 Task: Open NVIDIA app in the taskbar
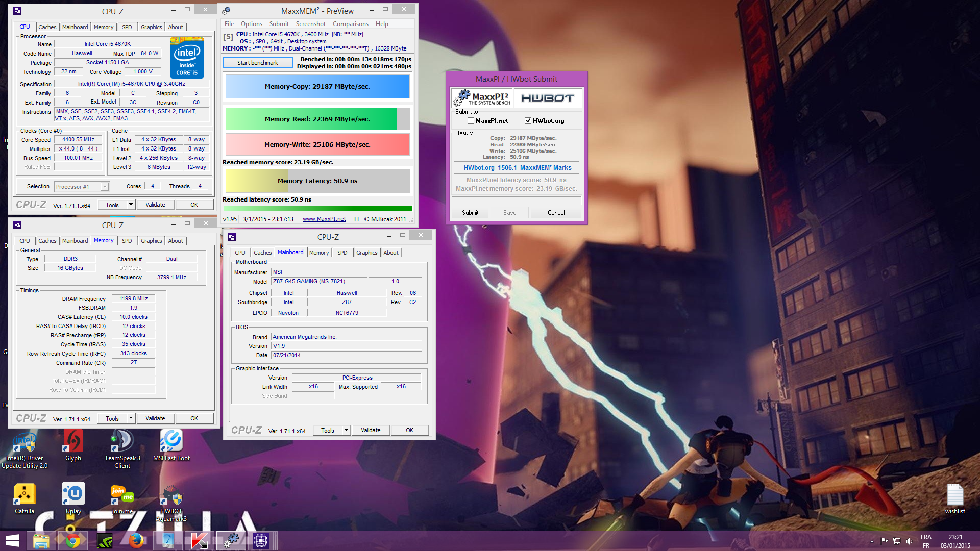coord(105,541)
